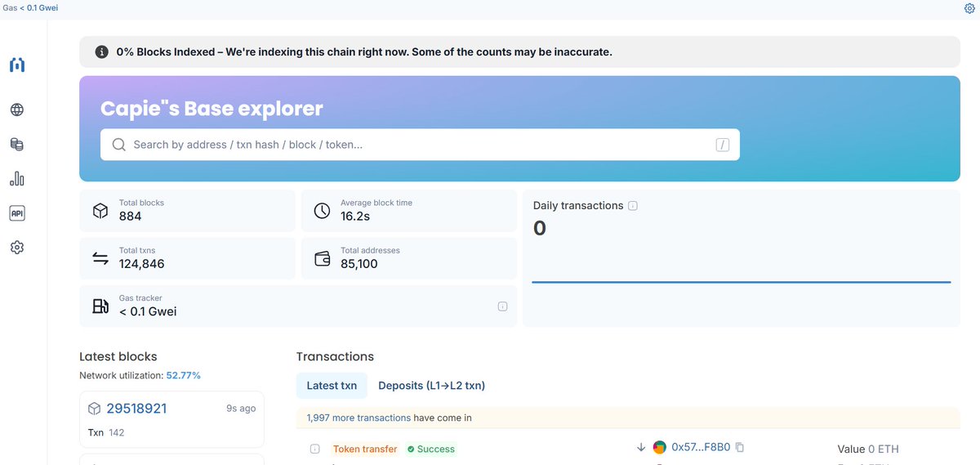The height and width of the screenshot is (465, 980).
Task: Click the Transactions heading
Action: pos(335,356)
